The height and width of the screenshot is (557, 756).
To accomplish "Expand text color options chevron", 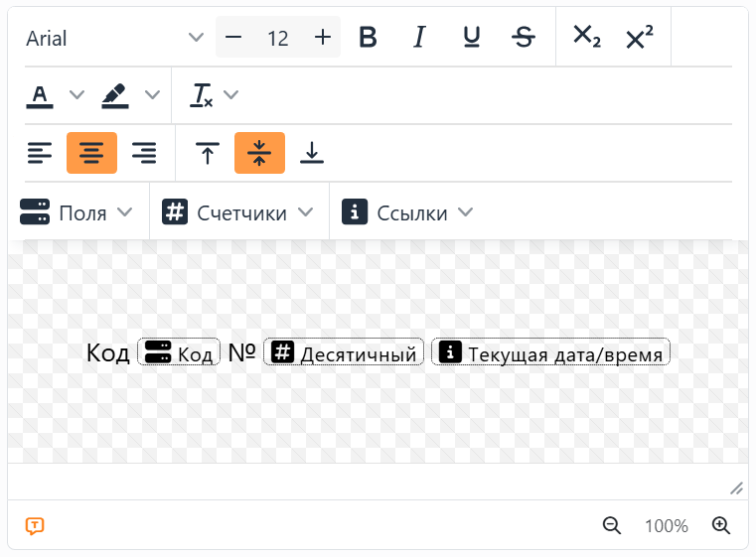I will click(77, 94).
